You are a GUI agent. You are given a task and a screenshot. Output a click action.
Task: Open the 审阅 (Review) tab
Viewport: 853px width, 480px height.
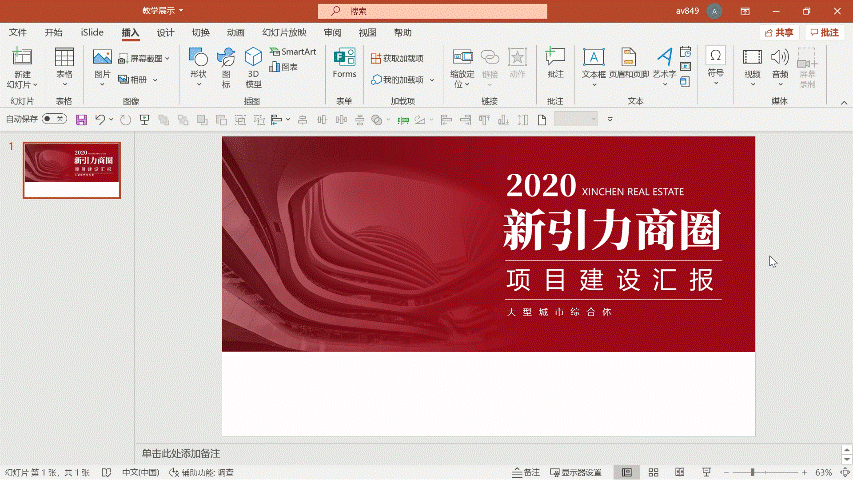click(x=332, y=33)
